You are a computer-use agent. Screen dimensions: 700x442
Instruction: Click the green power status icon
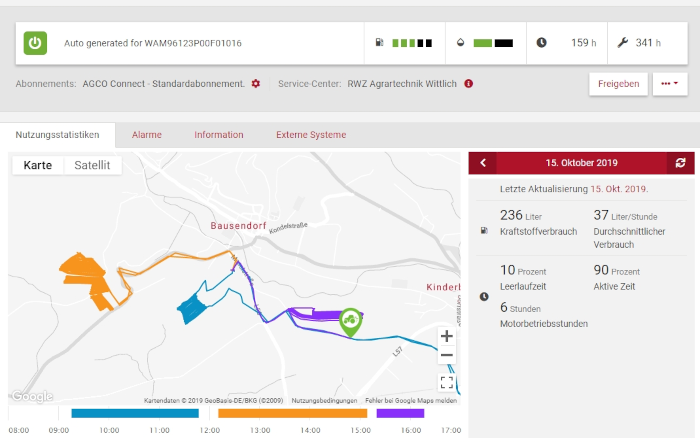point(36,43)
